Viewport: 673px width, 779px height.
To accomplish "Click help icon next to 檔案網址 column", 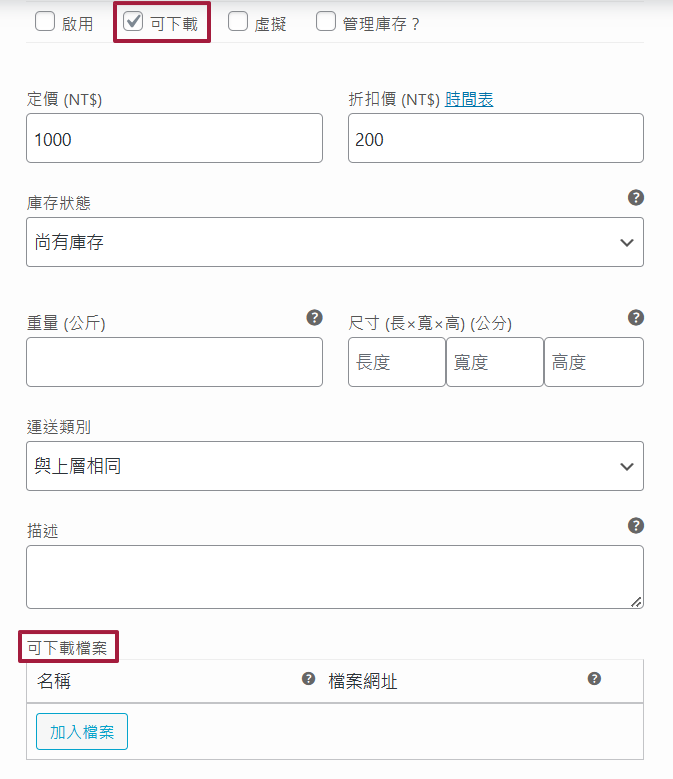I will 594,679.
